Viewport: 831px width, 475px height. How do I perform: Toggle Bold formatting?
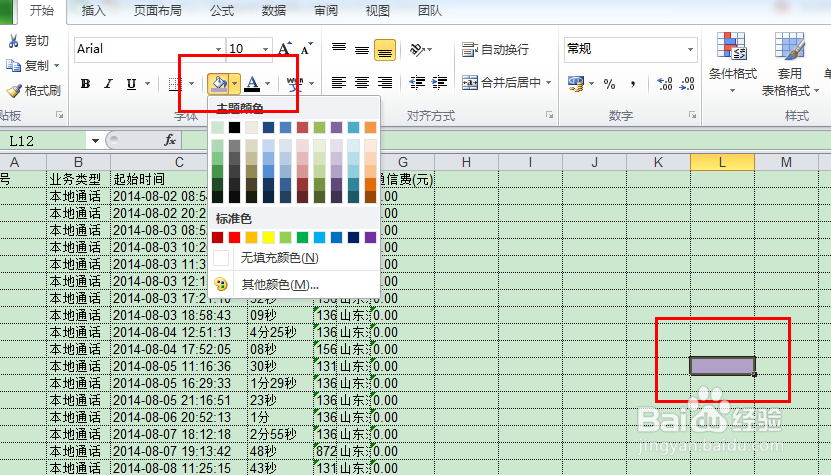click(85, 84)
